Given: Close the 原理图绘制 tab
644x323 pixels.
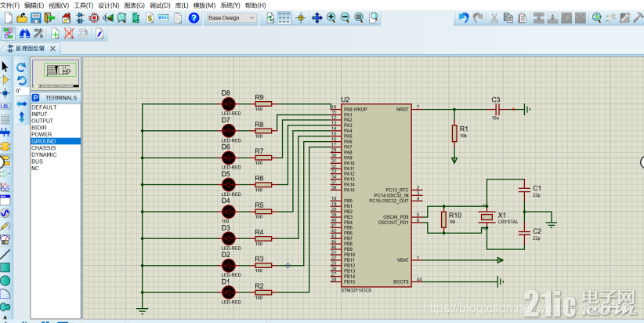Looking at the screenshot, I should tap(53, 49).
